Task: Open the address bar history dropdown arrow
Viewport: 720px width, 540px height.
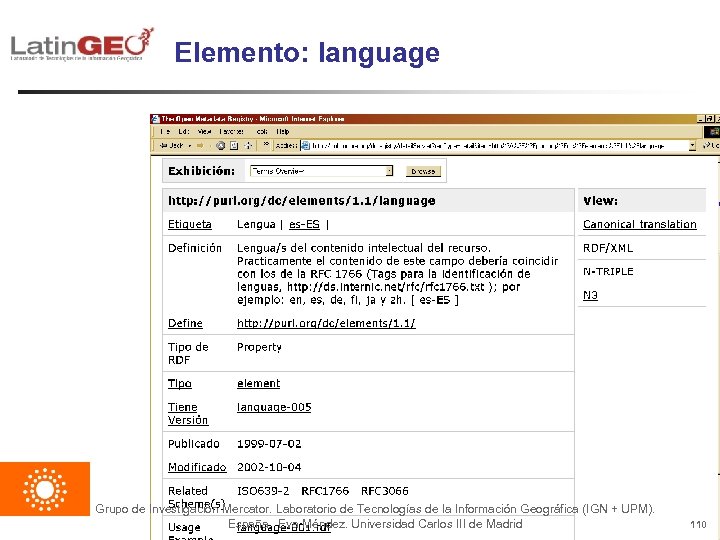Action: click(x=692, y=146)
